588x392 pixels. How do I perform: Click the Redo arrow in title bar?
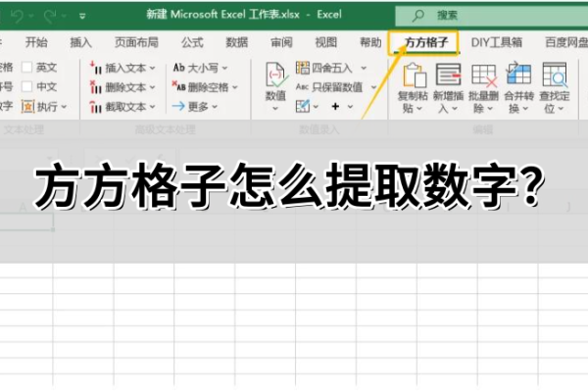[x=50, y=16]
